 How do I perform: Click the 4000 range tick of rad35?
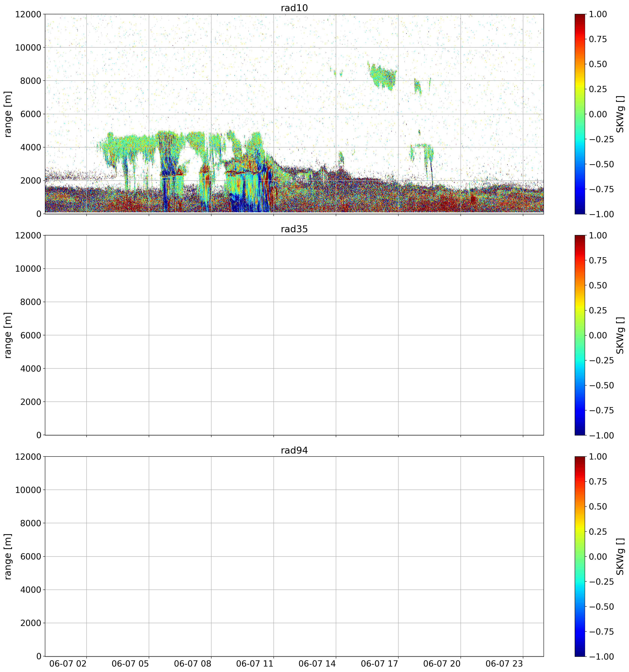31,369
